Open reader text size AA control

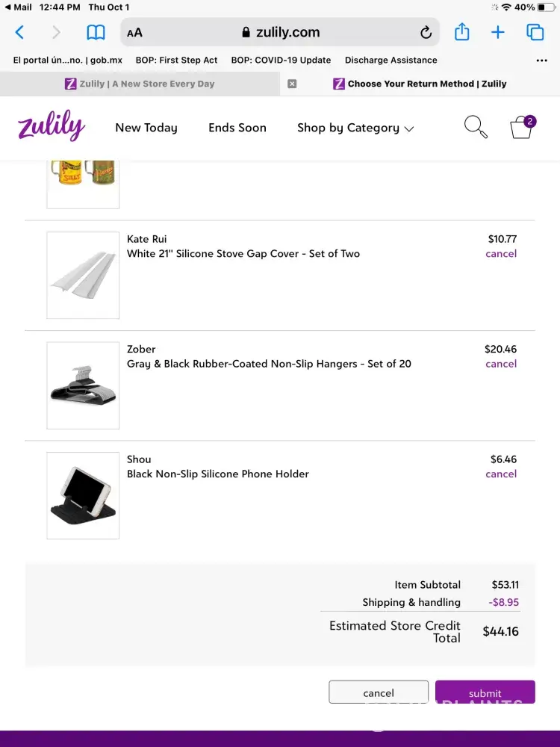point(135,32)
